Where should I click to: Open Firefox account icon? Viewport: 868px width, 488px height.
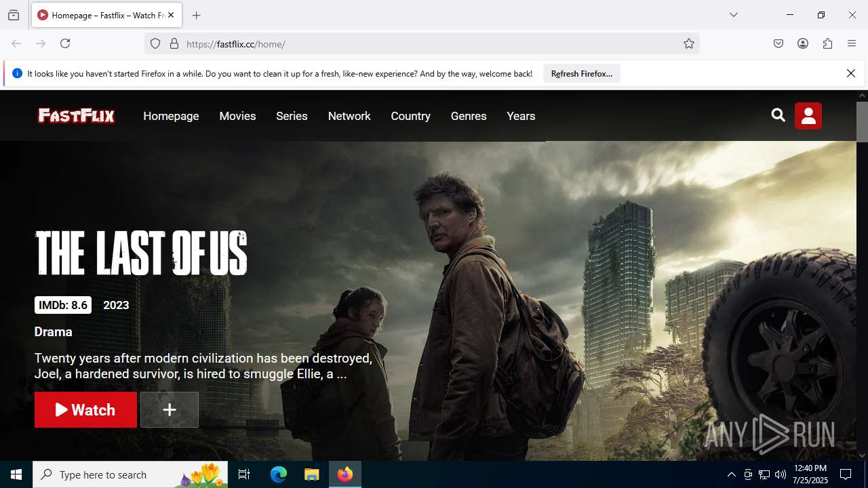pos(803,43)
